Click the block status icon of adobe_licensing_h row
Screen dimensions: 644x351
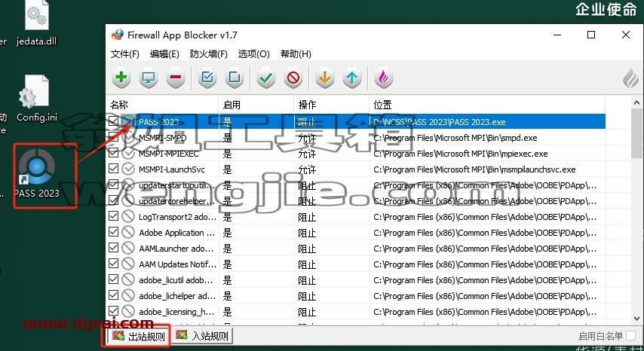point(128,311)
